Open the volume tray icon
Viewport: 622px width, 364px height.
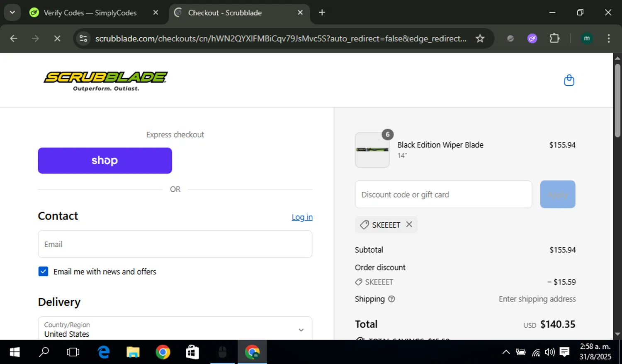click(x=550, y=352)
